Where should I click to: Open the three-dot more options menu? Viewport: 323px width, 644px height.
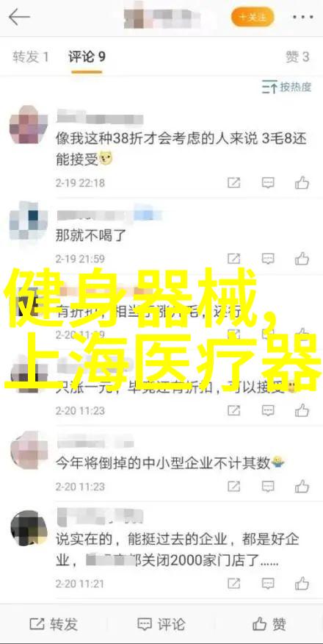tap(304, 18)
